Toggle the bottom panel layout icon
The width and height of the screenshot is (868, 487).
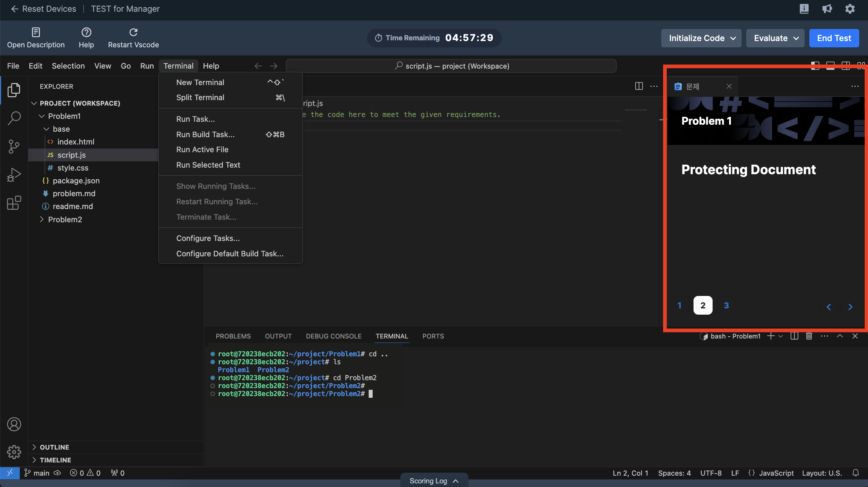[x=830, y=66]
